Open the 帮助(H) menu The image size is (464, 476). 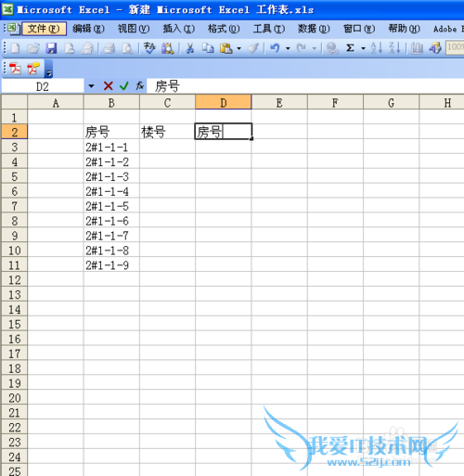coord(404,29)
